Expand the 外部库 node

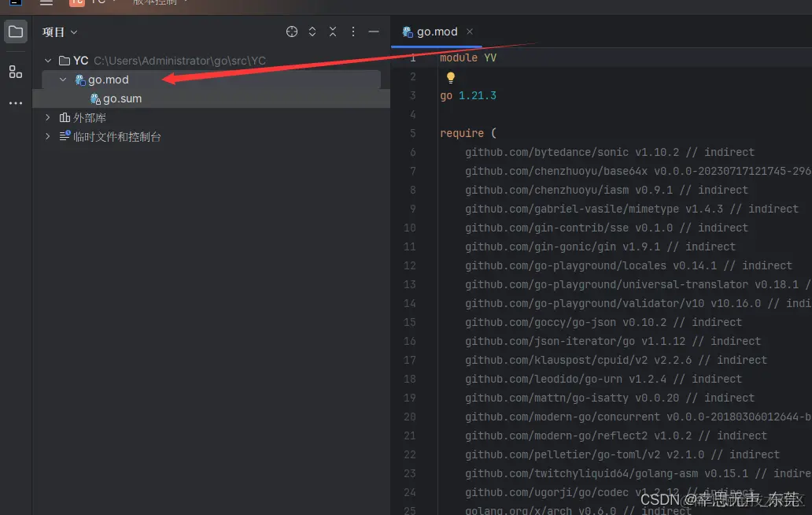coord(48,117)
